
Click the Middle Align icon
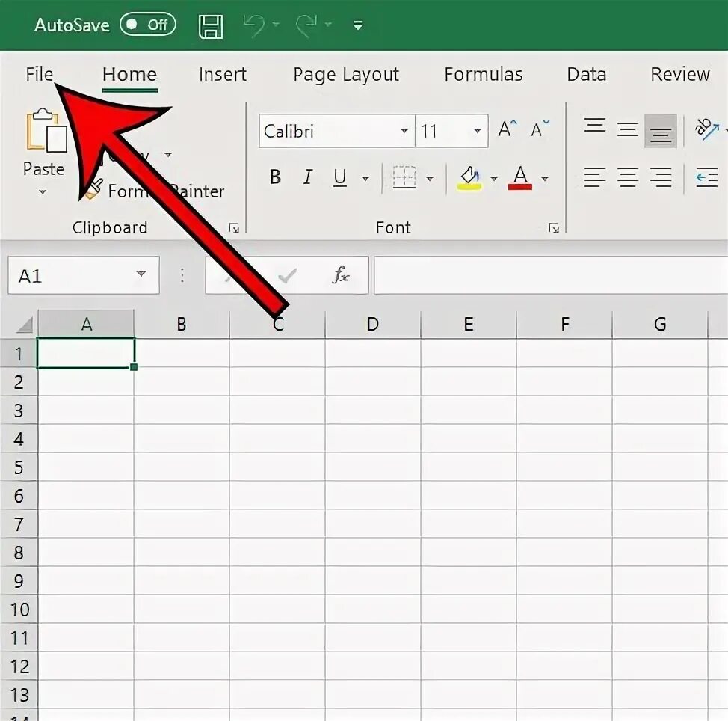click(628, 129)
